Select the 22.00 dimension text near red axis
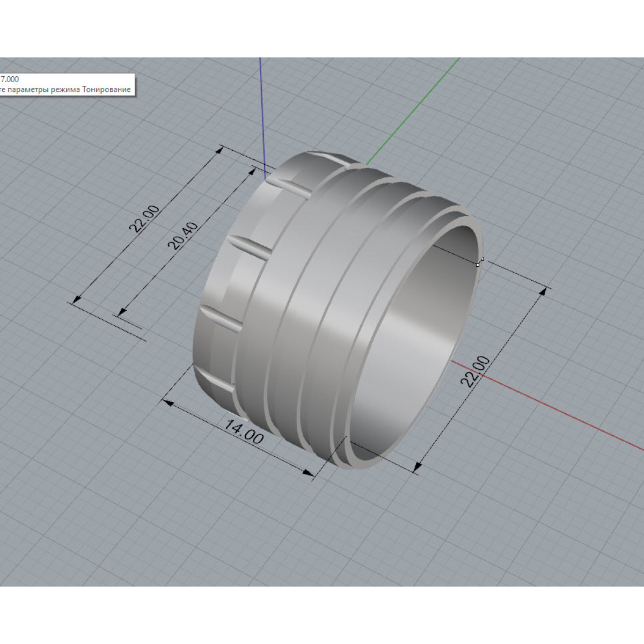644x644 pixels. 475,371
